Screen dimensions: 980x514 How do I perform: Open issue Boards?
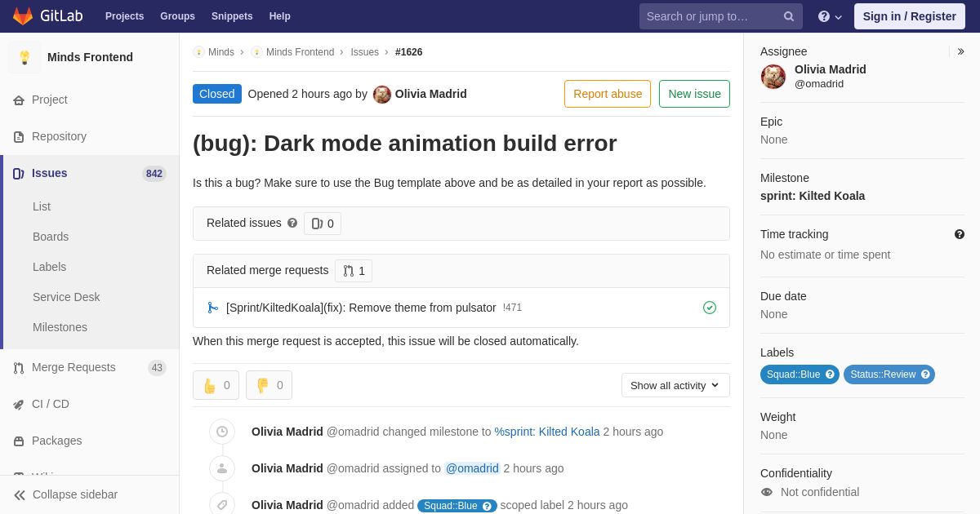point(51,237)
